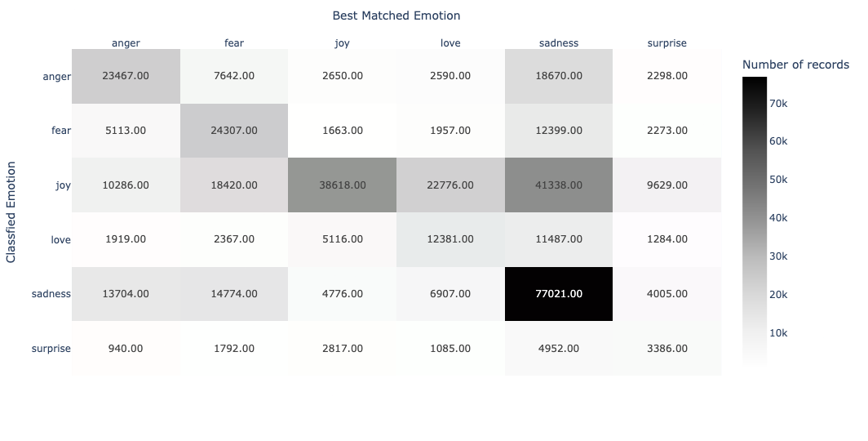Viewport: 868px width, 441px height.
Task: Click the joy-joy cell with 38618.00
Action: point(342,185)
